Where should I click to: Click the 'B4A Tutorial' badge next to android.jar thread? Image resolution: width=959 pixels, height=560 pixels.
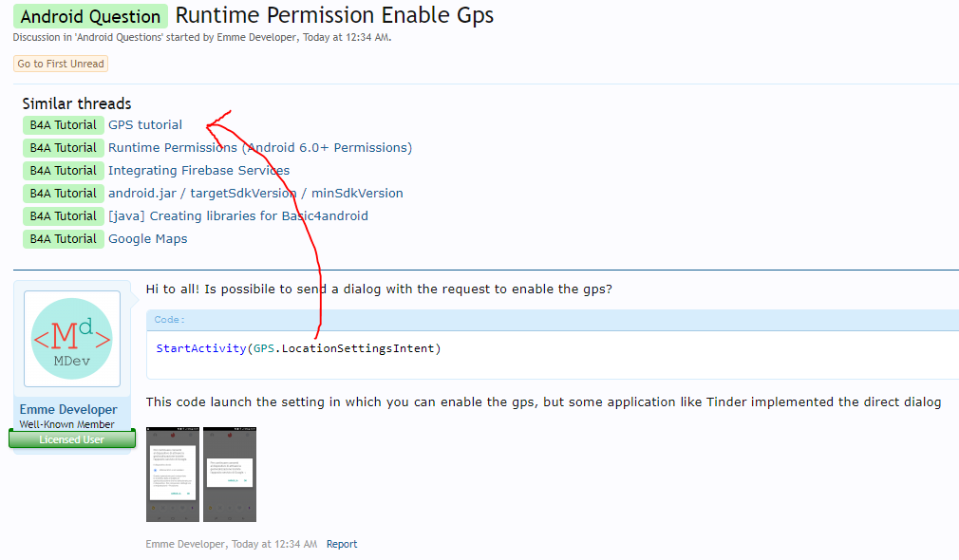[x=63, y=193]
